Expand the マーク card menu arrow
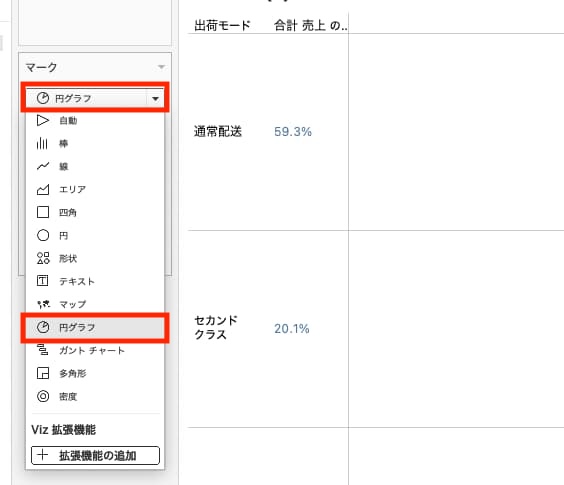The image size is (564, 485). click(x=162, y=67)
